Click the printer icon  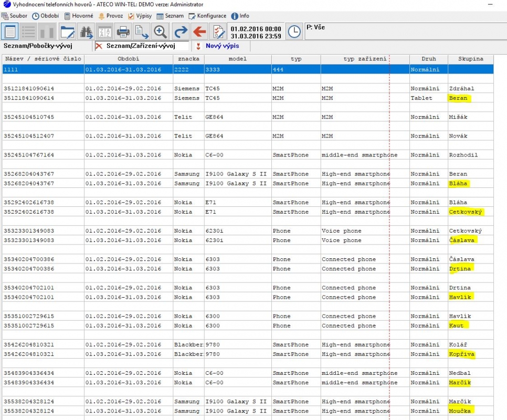coord(123,31)
